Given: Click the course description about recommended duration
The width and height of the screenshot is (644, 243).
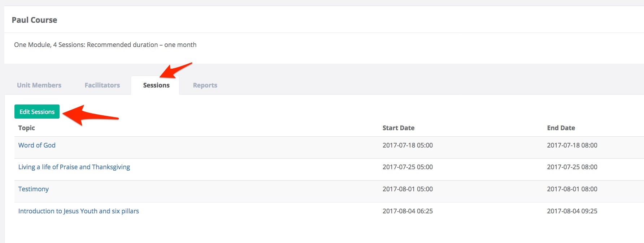Looking at the screenshot, I should [x=105, y=45].
